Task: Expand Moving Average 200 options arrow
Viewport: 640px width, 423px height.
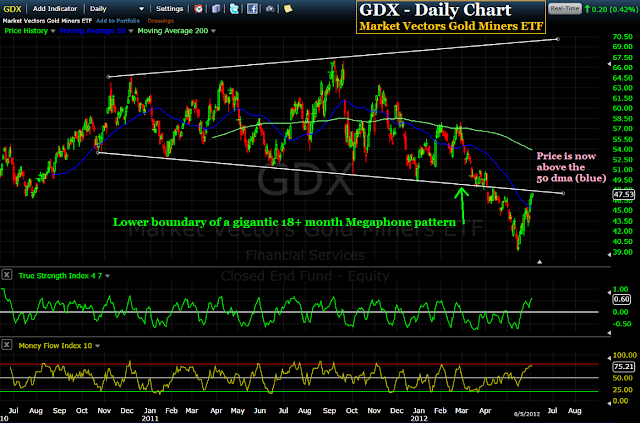Action: click(x=213, y=31)
